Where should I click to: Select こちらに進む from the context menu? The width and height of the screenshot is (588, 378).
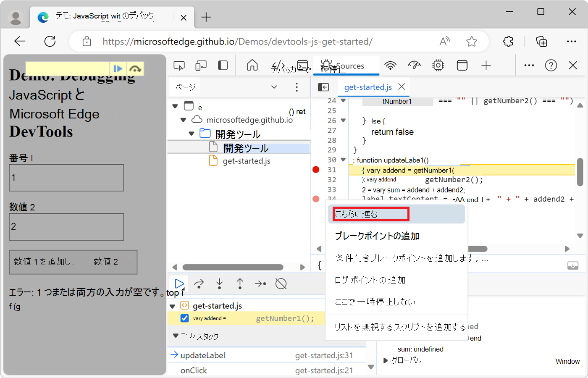pyautogui.click(x=370, y=214)
